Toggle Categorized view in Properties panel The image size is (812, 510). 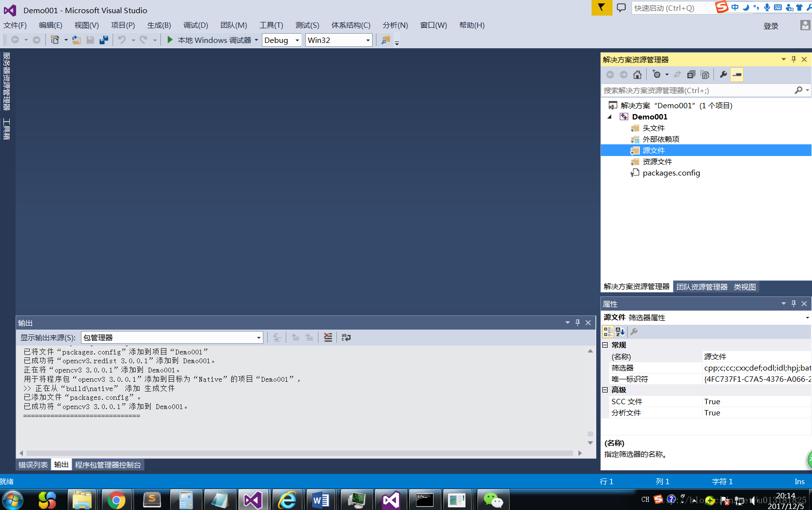pyautogui.click(x=608, y=332)
